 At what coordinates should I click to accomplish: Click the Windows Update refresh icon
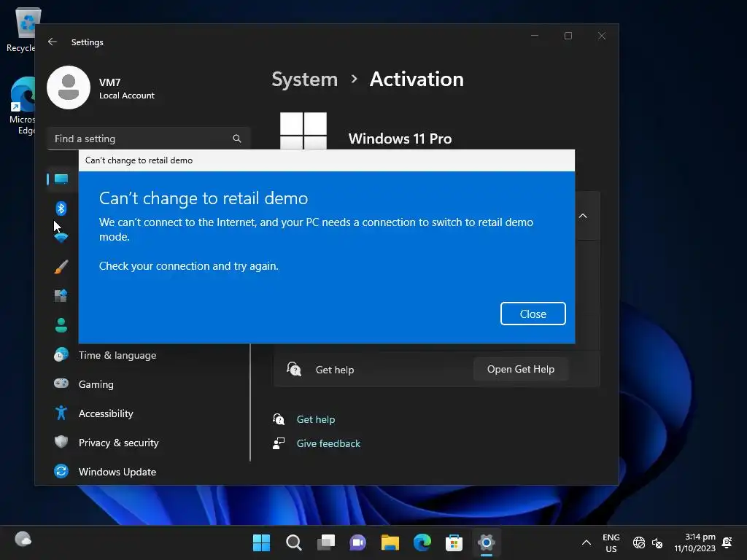[61, 471]
